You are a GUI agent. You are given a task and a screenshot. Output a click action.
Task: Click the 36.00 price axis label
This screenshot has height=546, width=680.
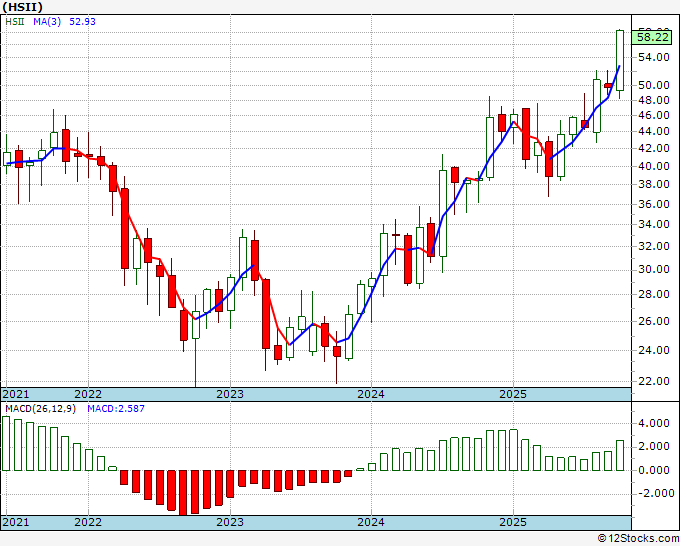pyautogui.click(x=653, y=204)
